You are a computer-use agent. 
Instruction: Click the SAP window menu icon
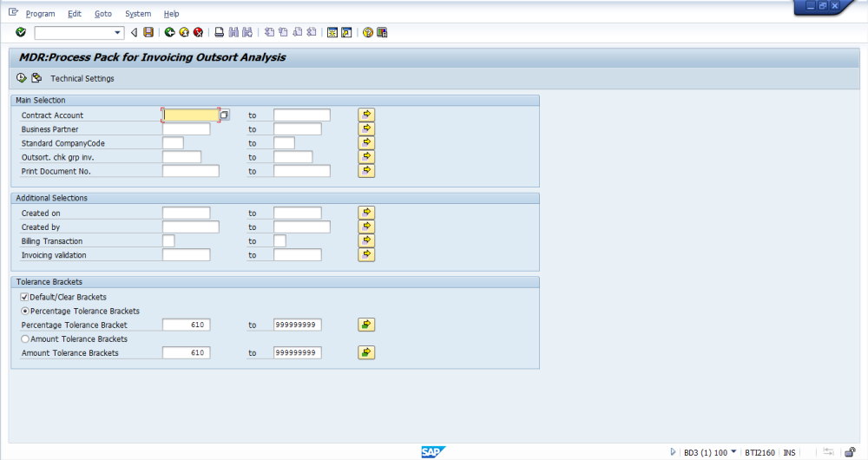pos(13,12)
